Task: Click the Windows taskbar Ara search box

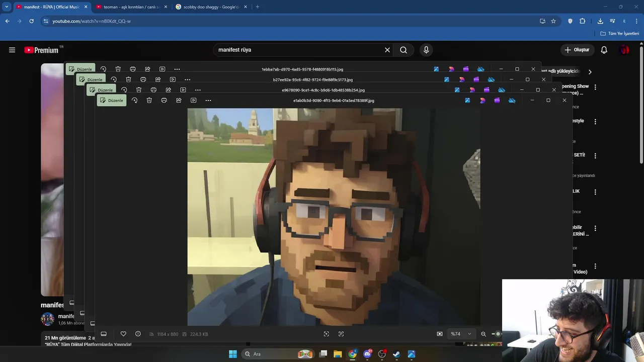Action: pos(278,354)
